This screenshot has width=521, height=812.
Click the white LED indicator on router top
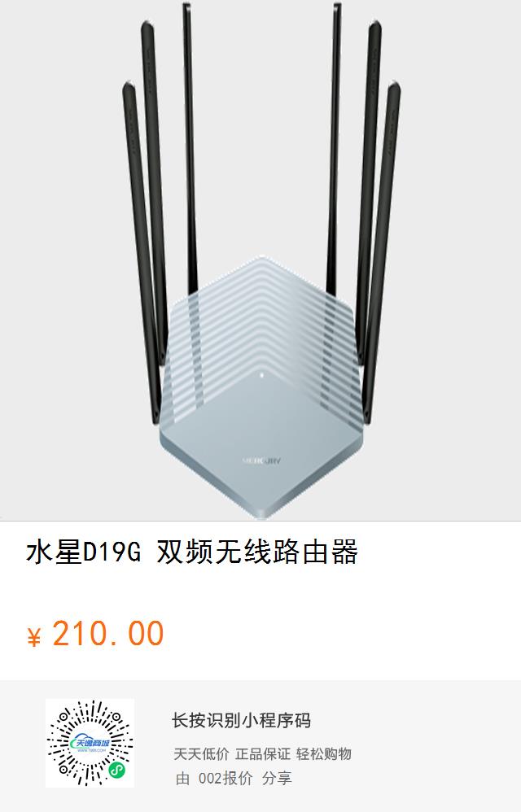pyautogui.click(x=262, y=375)
